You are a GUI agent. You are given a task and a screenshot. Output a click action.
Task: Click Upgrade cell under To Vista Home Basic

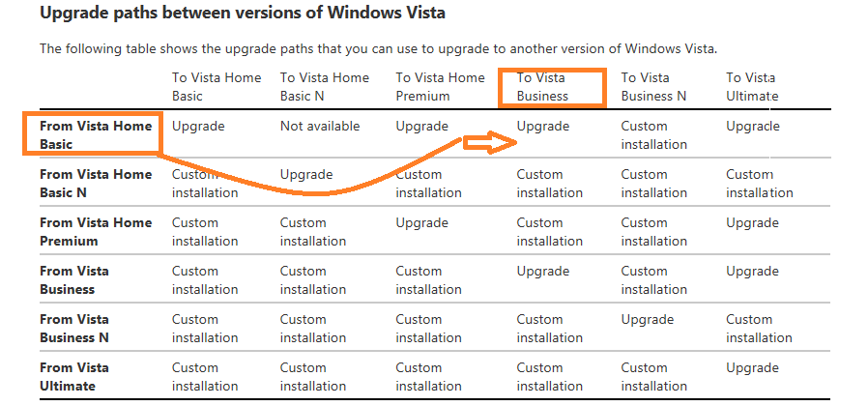198,127
